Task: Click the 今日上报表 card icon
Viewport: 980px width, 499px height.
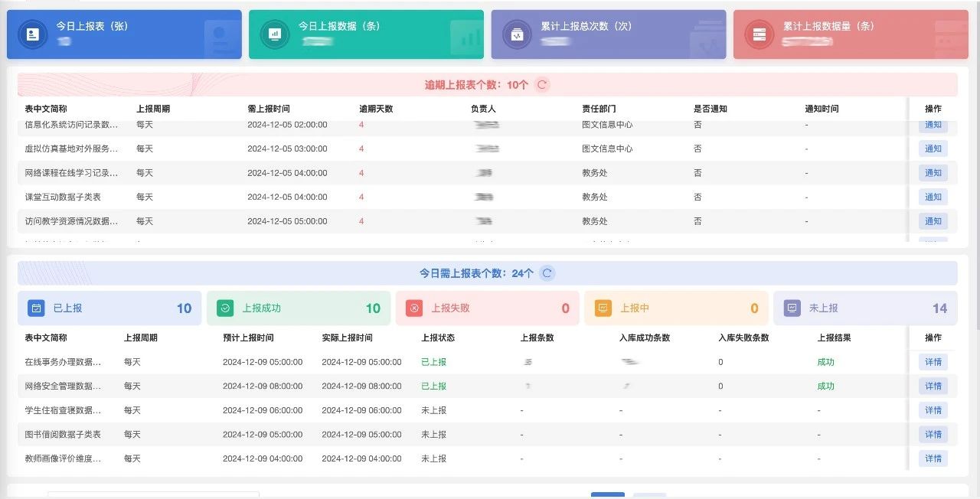Action: [x=33, y=34]
